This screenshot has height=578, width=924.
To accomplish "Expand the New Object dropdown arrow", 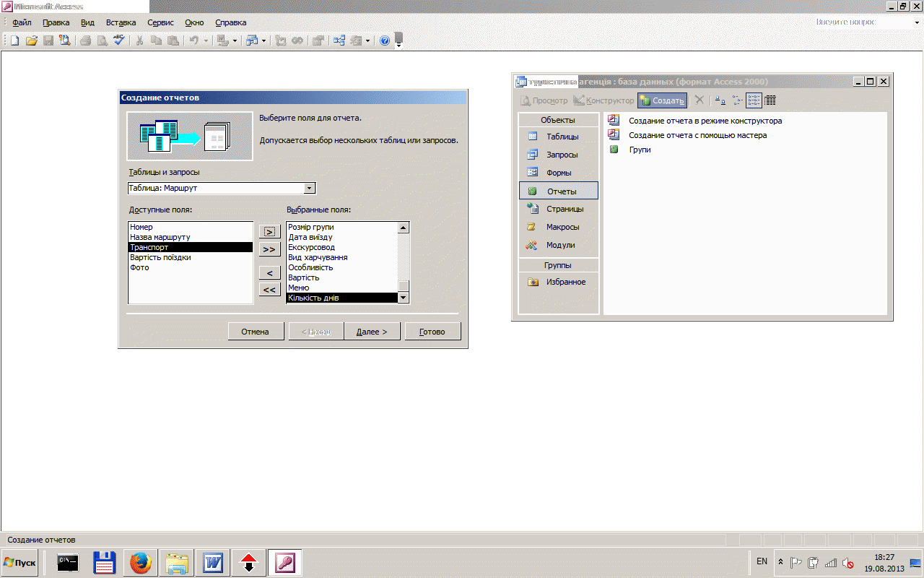I will [x=367, y=40].
